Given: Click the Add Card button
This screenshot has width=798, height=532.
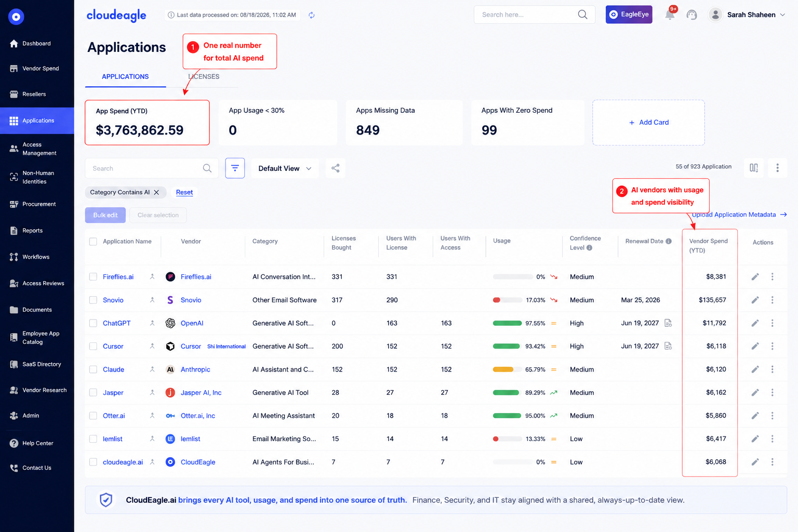Looking at the screenshot, I should coord(648,123).
